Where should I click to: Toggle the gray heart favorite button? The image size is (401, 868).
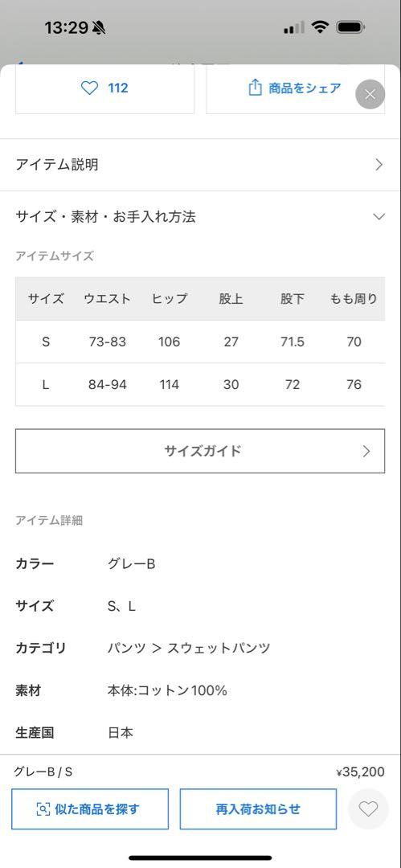(x=368, y=809)
